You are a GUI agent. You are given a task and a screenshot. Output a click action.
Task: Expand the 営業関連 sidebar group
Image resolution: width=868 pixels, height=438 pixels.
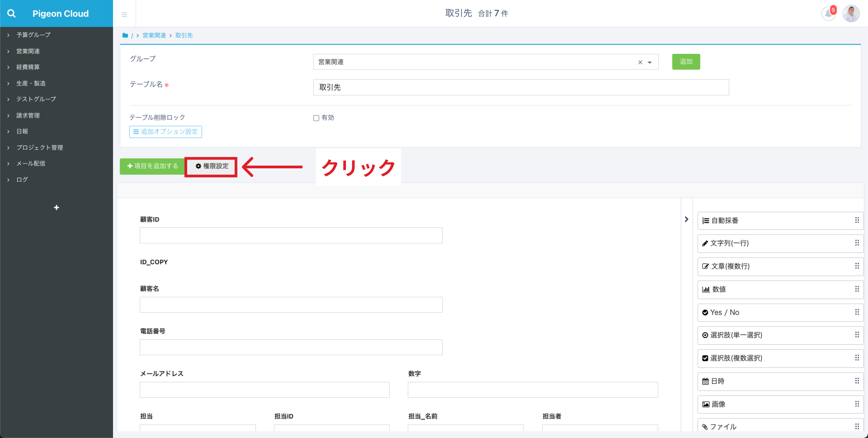[x=28, y=51]
